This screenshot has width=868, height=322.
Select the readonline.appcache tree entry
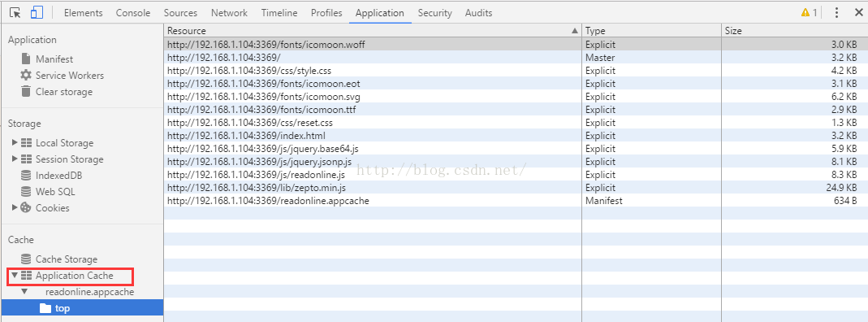click(x=89, y=292)
